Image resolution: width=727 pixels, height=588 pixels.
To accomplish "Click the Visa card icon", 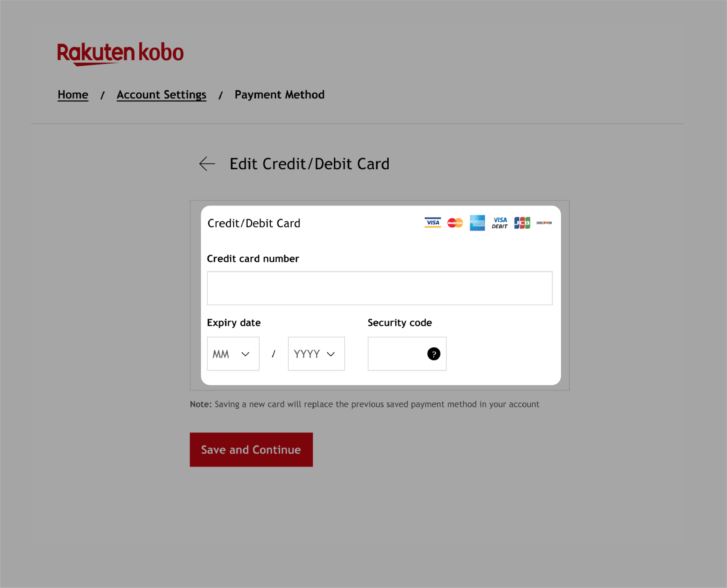I will pos(432,223).
